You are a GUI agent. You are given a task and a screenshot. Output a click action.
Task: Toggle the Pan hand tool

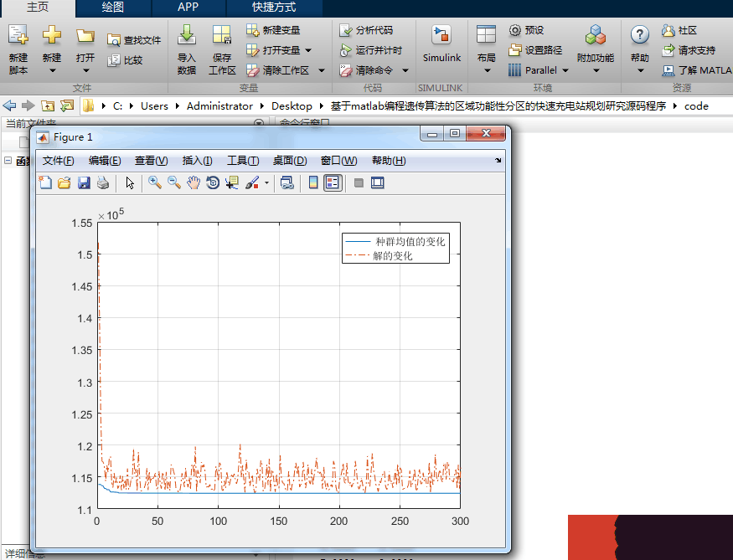pos(194,182)
